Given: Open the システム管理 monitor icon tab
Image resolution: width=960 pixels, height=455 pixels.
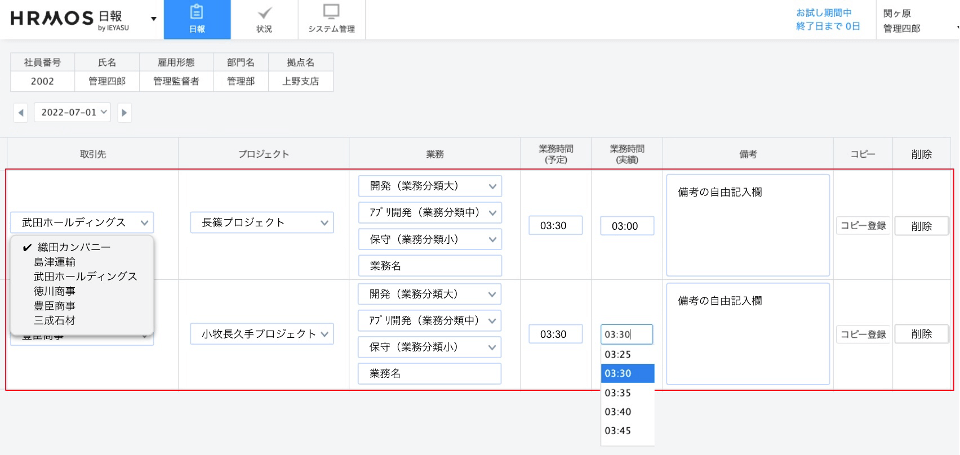Looking at the screenshot, I should point(331,19).
